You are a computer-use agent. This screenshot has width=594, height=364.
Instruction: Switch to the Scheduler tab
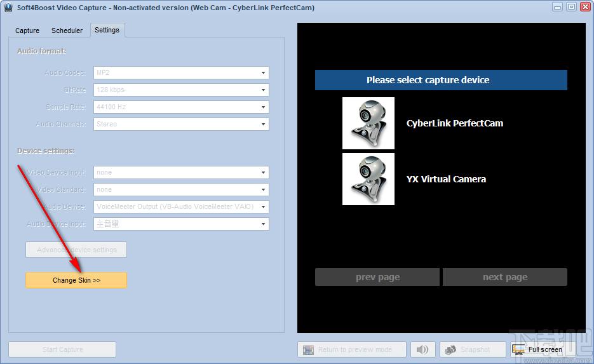click(x=67, y=30)
